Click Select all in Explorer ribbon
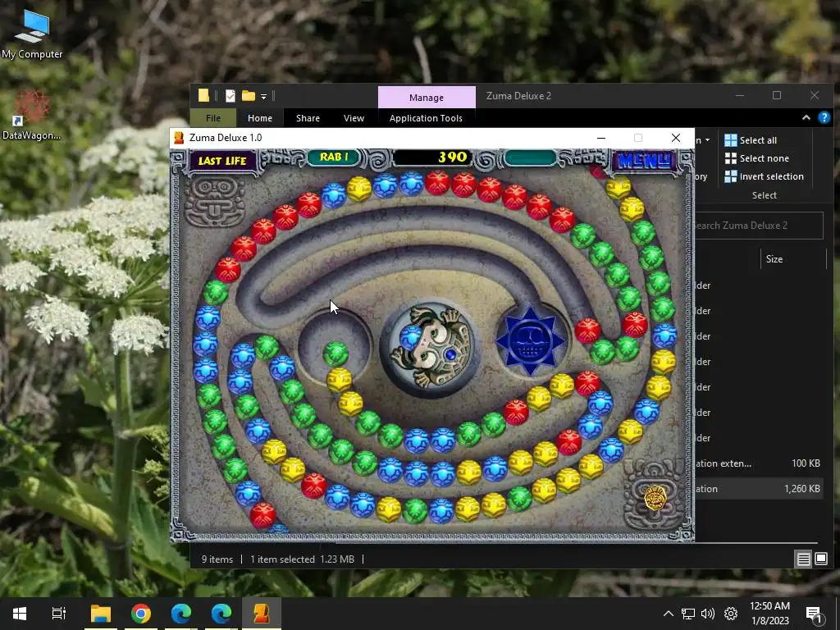The image size is (840, 630). coord(751,140)
